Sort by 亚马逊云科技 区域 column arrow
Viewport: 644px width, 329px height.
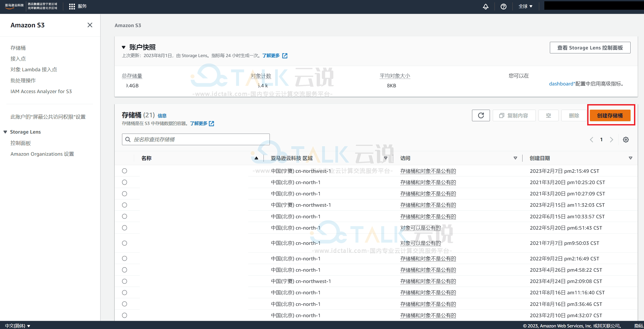(x=386, y=158)
